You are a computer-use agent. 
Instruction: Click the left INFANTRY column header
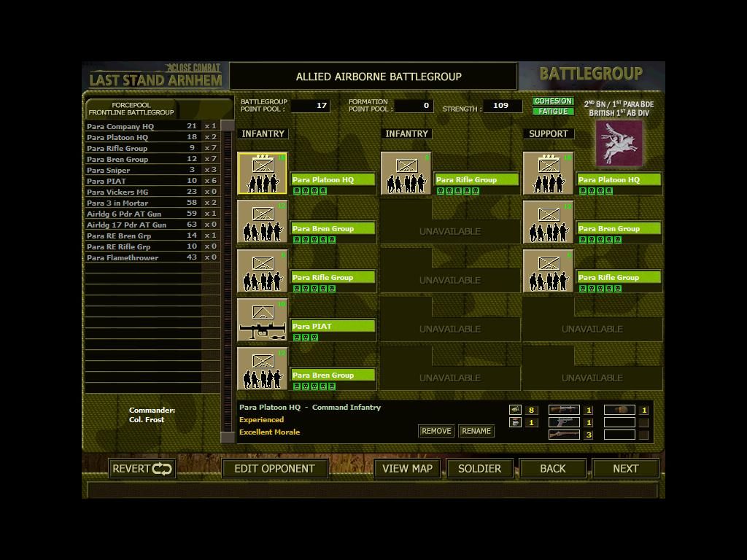click(263, 134)
